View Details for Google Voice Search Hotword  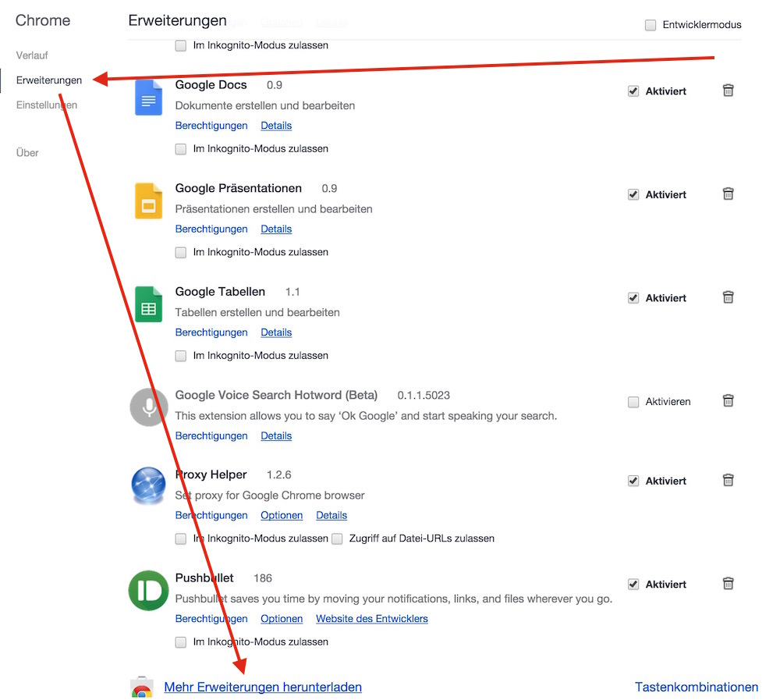(x=276, y=435)
